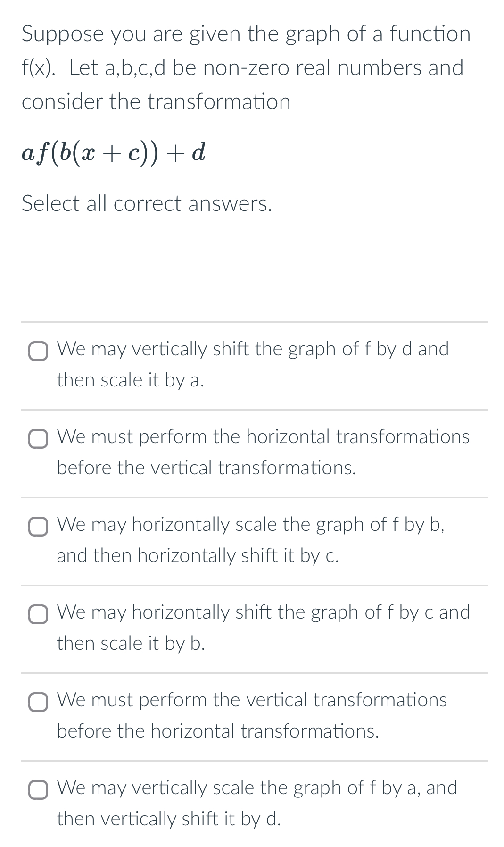The width and height of the screenshot is (504, 847).
Task: Enable 'vertical transformations before horizontal transformations' checkbox
Action: coord(39,703)
